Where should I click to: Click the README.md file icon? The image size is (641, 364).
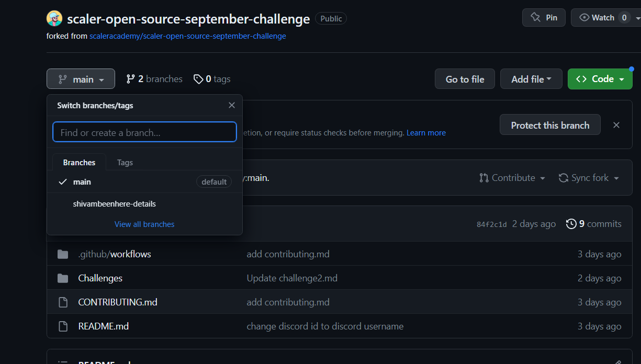(63, 326)
